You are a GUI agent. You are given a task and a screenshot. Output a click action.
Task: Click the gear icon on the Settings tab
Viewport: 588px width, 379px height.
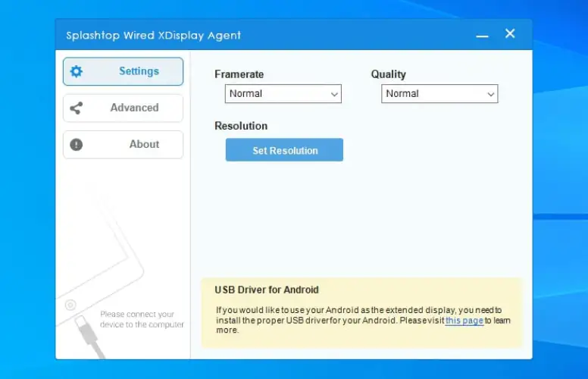(x=76, y=71)
